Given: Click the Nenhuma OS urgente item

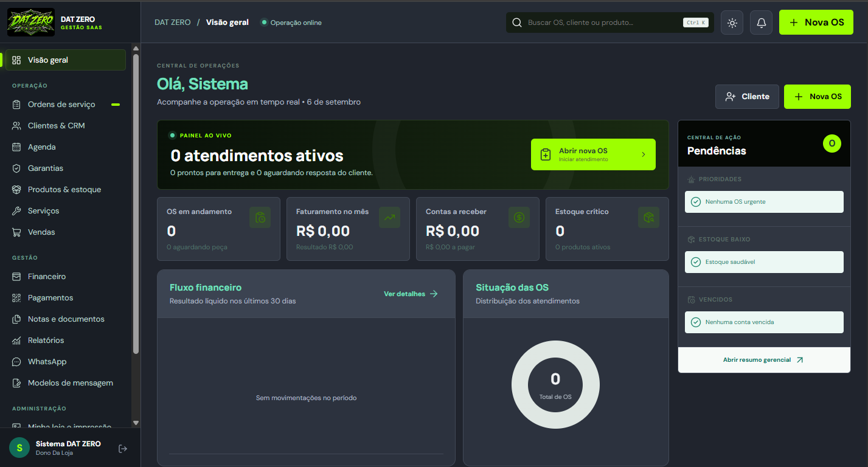Looking at the screenshot, I should (764, 202).
